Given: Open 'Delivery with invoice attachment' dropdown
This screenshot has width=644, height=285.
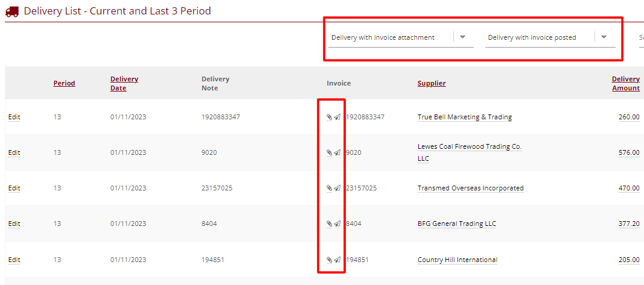Looking at the screenshot, I should pos(462,37).
